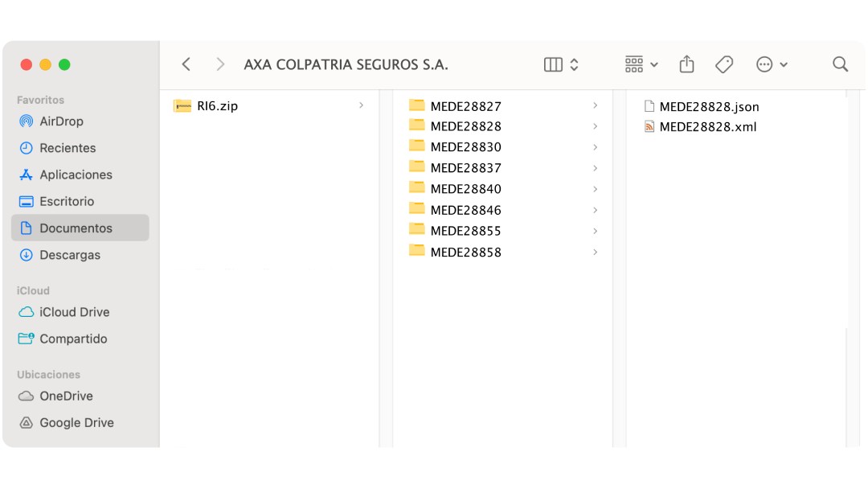This screenshot has height=489, width=868.
Task: Open Descargas in the sidebar
Action: (x=70, y=255)
